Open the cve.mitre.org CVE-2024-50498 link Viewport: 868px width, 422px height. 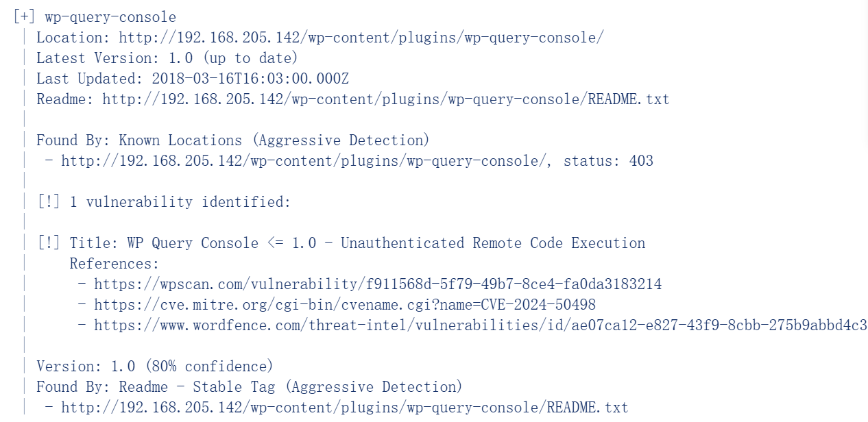tap(345, 305)
